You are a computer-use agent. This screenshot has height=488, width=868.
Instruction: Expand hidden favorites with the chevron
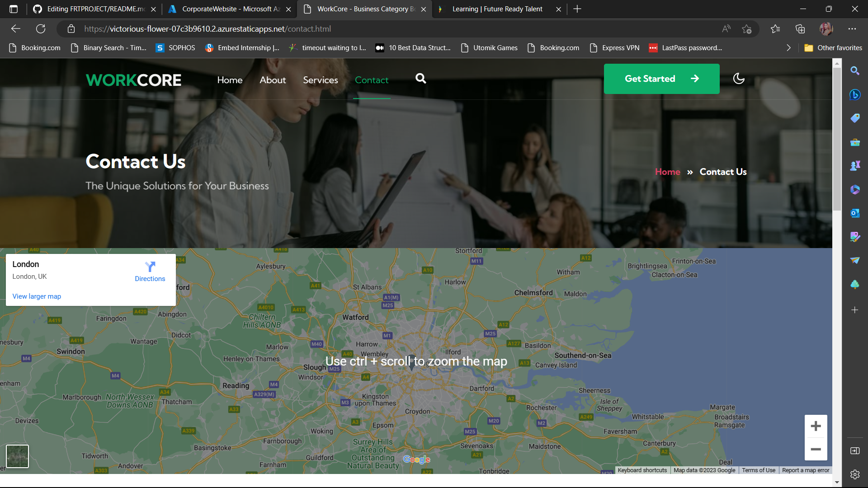[788, 47]
